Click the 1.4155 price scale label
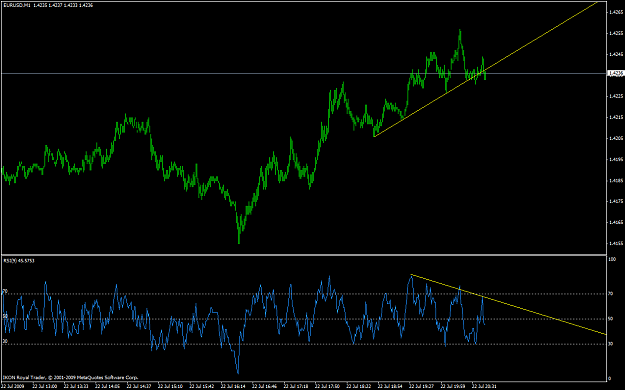Image resolution: width=625 pixels, height=390 pixels. coord(616,243)
